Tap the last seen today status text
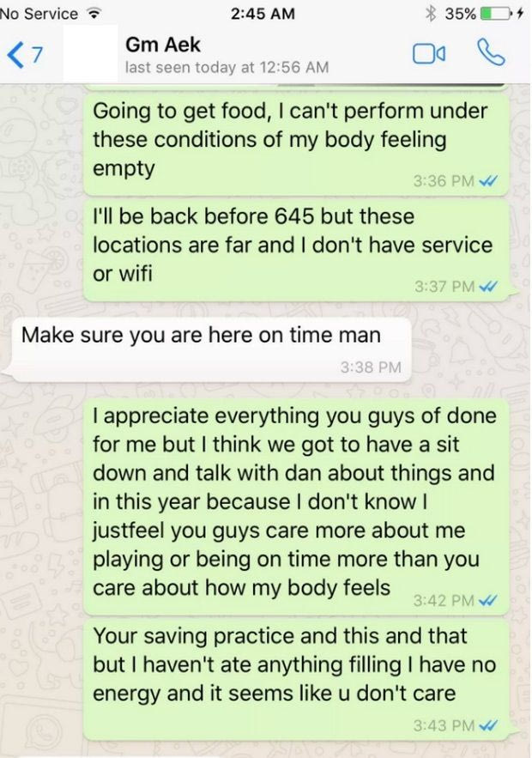The width and height of the screenshot is (532, 758). click(x=227, y=67)
